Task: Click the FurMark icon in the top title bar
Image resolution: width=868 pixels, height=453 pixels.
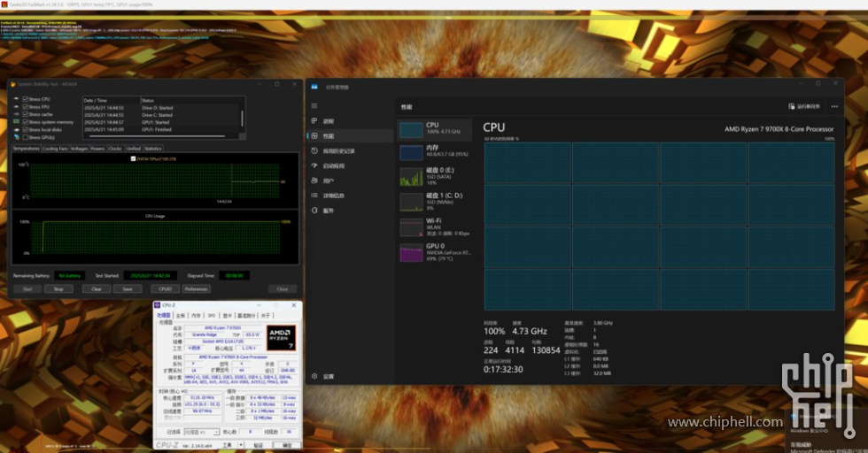Action: [x=4, y=4]
